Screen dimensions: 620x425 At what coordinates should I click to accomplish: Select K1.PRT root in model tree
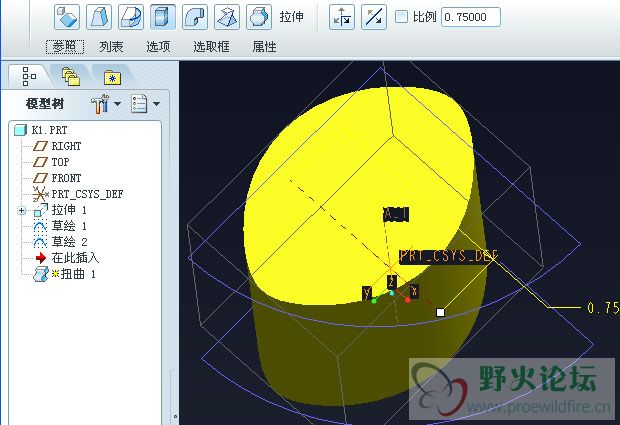[x=41, y=130]
